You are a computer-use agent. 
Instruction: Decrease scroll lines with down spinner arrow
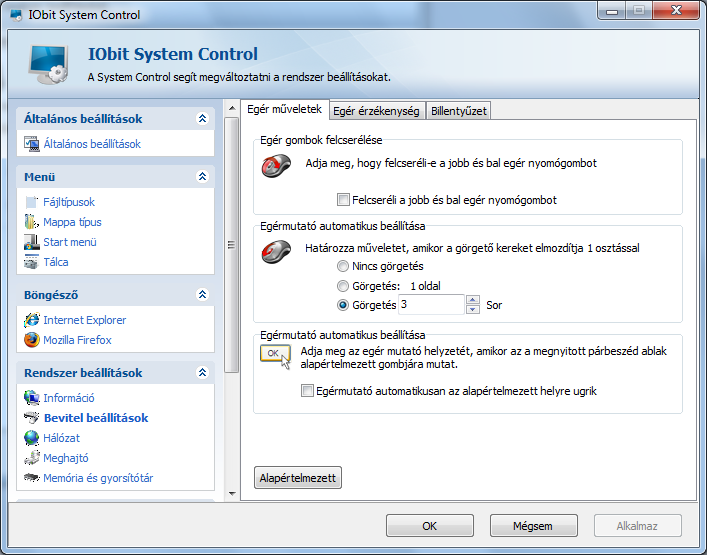tap(473, 309)
